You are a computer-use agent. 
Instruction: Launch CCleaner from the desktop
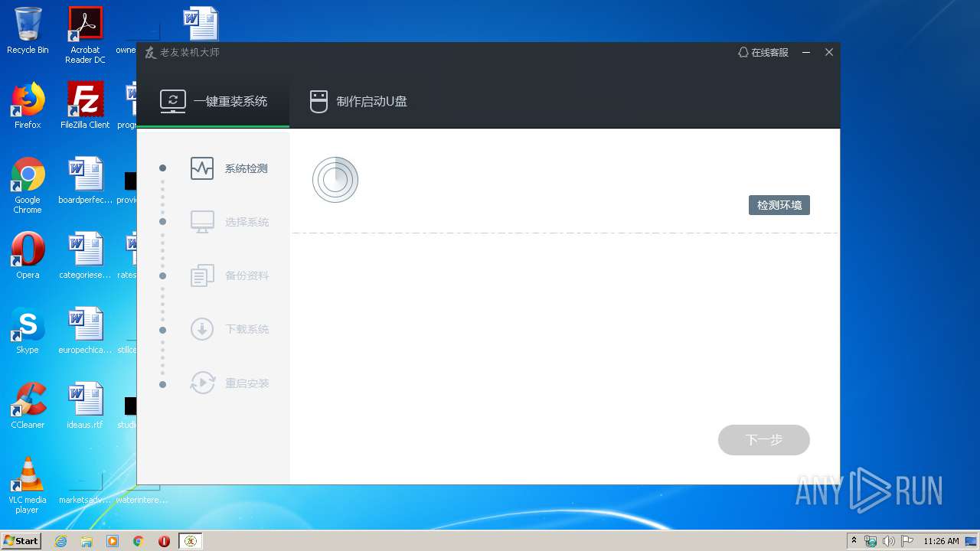pos(28,406)
